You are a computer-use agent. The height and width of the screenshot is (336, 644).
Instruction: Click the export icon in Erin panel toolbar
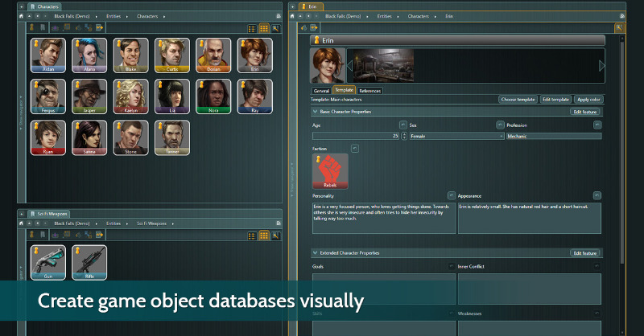314,28
